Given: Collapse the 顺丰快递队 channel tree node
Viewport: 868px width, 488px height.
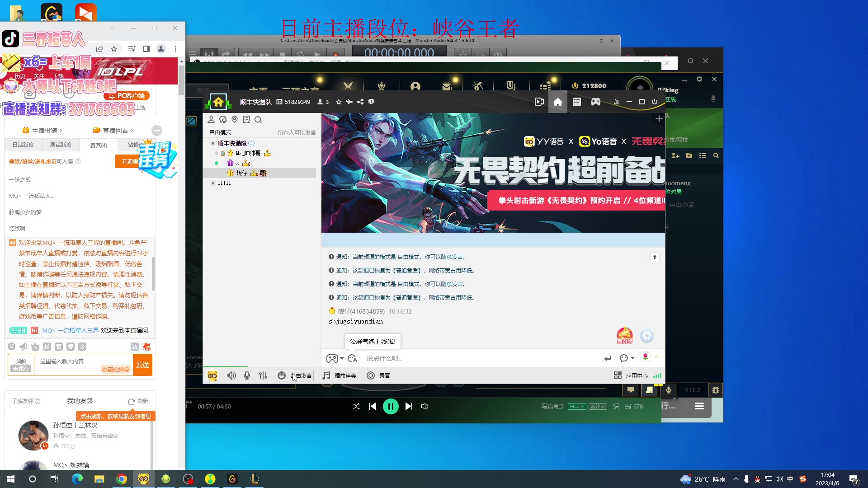Looking at the screenshot, I should click(x=213, y=143).
